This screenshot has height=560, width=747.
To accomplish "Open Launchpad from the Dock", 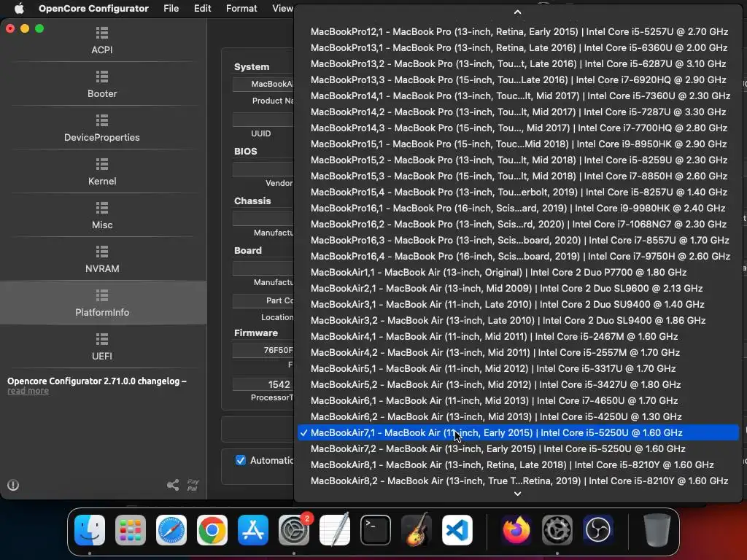I will click(130, 530).
